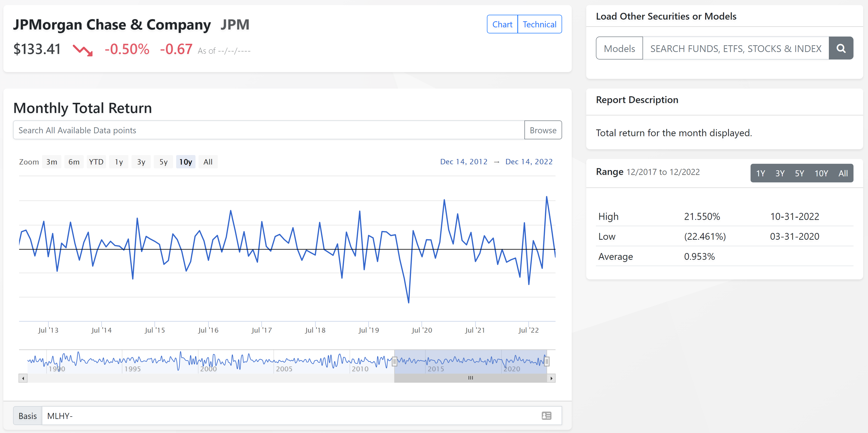Set chart zoom to YTD
This screenshot has height=433, width=868.
pos(96,162)
